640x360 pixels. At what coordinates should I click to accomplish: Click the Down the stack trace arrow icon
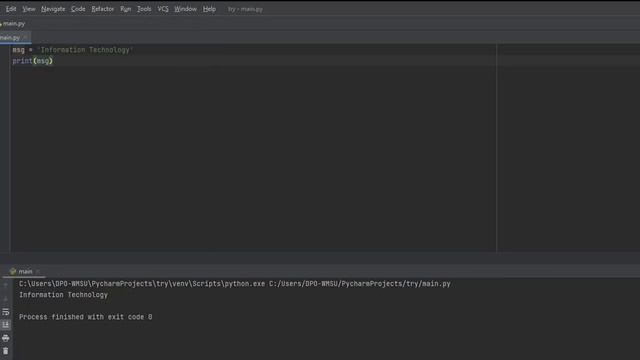pyautogui.click(x=6, y=298)
